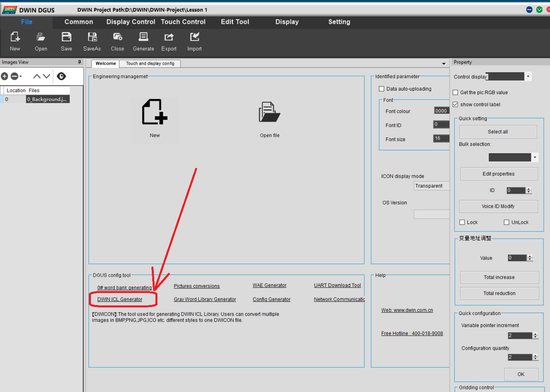The height and width of the screenshot is (392, 550).
Task: Click the Save toolbar icon
Action: click(66, 37)
